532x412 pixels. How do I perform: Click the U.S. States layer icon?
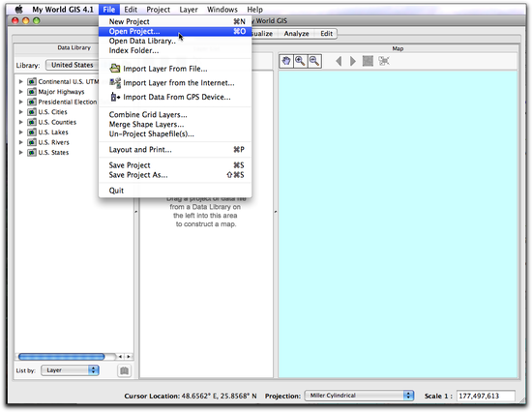(x=32, y=153)
